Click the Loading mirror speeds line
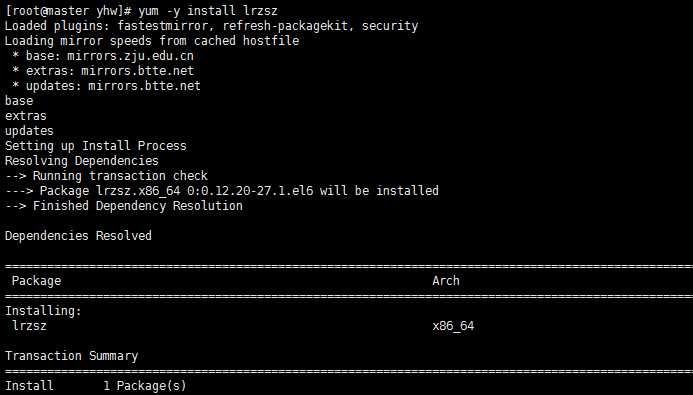This screenshot has height=395, width=693. pyautogui.click(x=152, y=41)
